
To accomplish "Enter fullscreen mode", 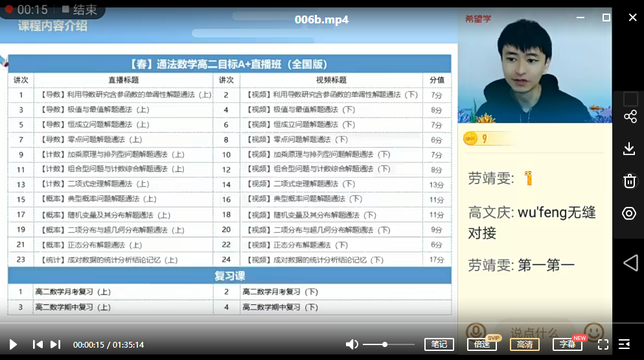I will [x=603, y=344].
